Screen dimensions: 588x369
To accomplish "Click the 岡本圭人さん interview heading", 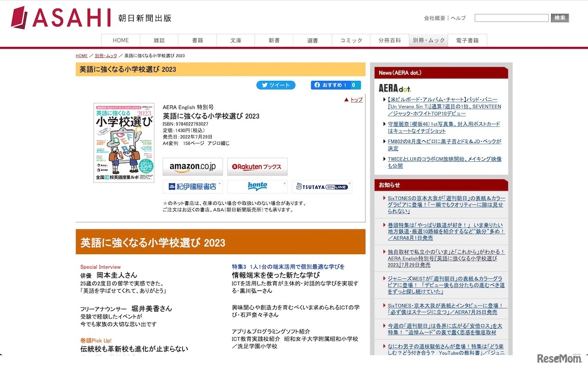I will tap(117, 275).
